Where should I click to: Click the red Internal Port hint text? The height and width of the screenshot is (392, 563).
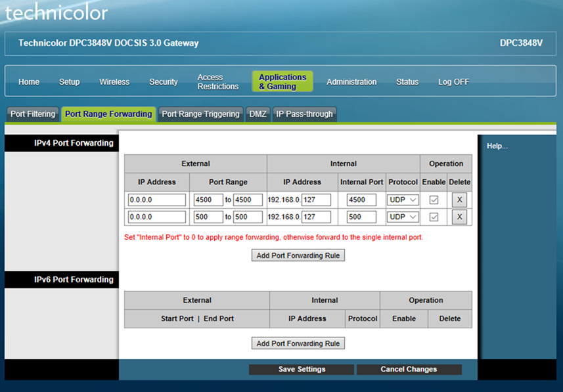point(273,237)
